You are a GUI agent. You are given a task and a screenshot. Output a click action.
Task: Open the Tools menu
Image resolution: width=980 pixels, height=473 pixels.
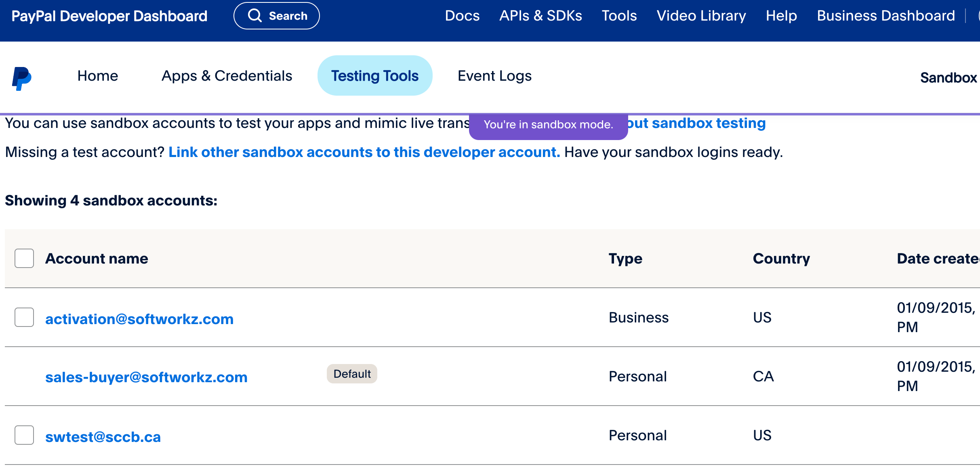coord(619,16)
